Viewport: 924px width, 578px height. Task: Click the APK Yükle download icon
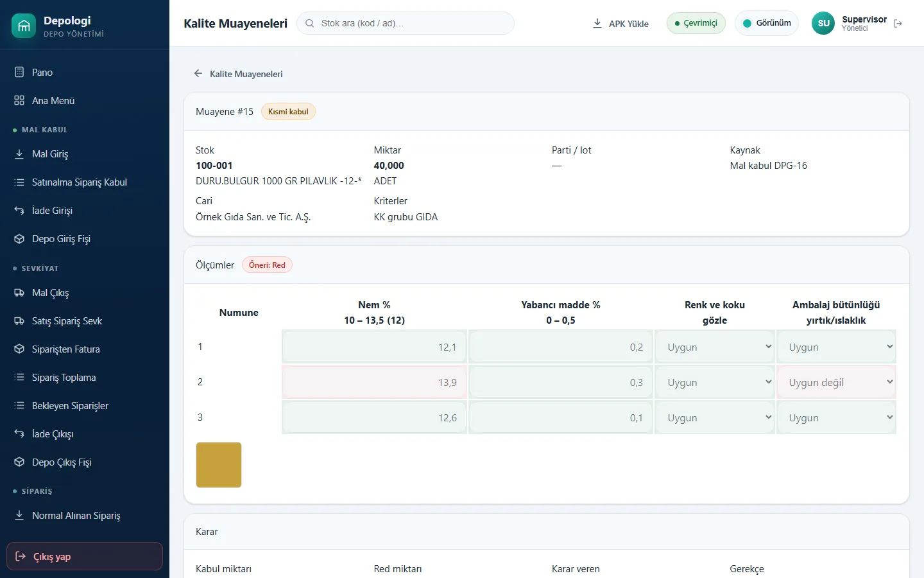597,23
